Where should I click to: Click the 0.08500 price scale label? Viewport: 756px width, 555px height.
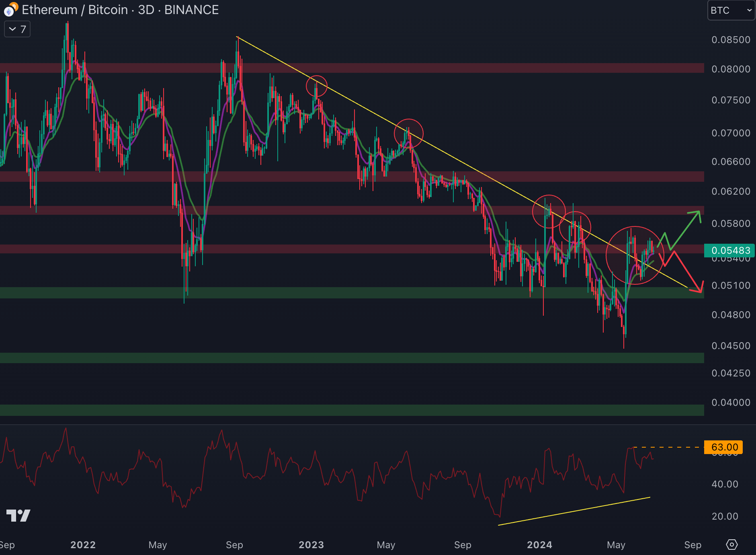point(731,40)
